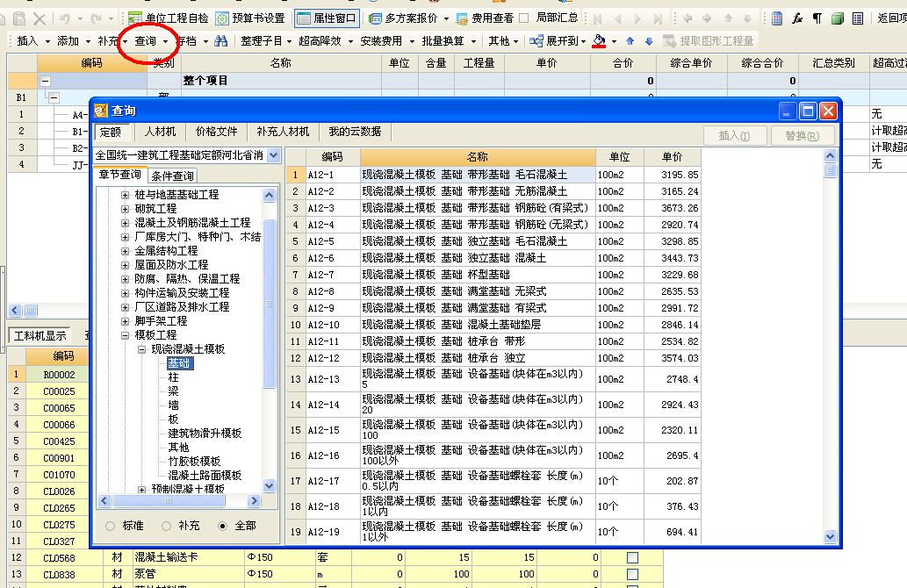
Task: Click the binoculars find icon
Action: 220,41
